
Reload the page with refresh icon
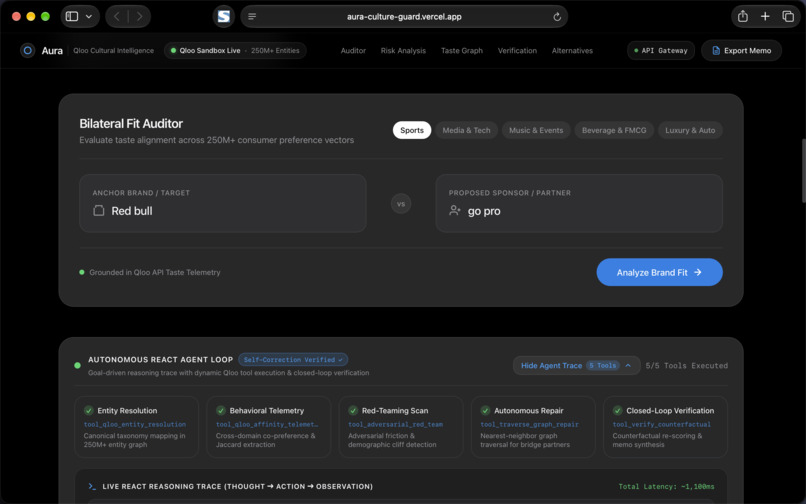(557, 16)
